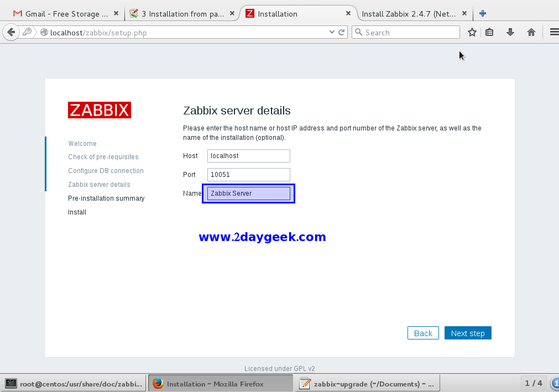Click the address bar URL field
Image resolution: width=559 pixels, height=392 pixels.
(187, 33)
